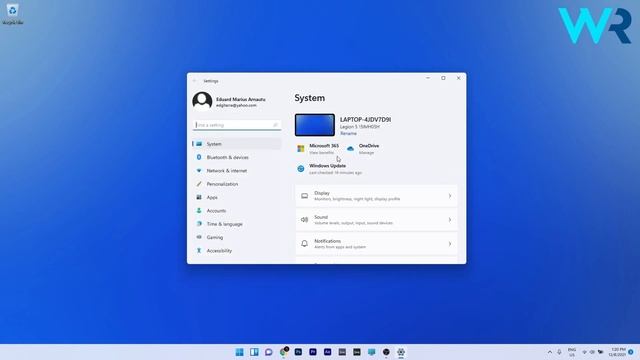The height and width of the screenshot is (360, 640).
Task: Click the back arrow in Settings title bar
Action: click(x=195, y=81)
